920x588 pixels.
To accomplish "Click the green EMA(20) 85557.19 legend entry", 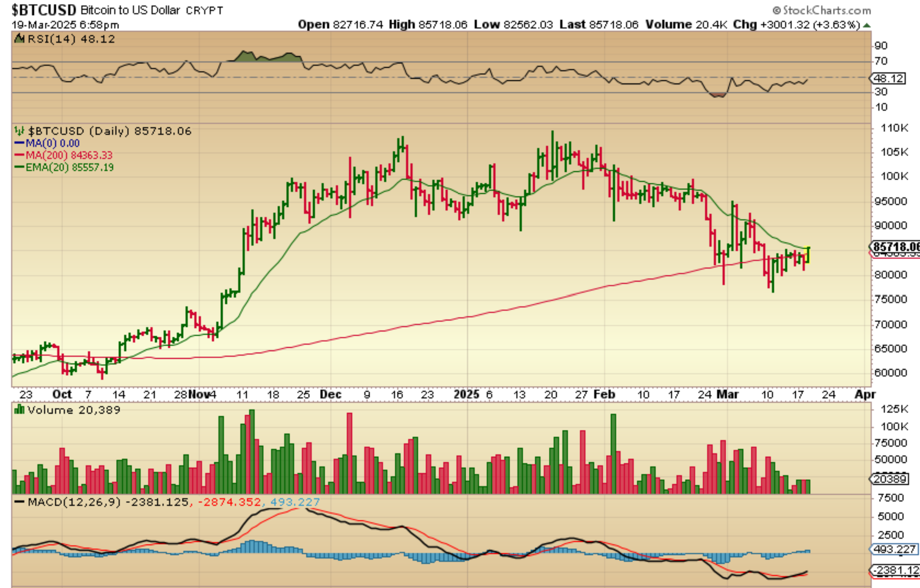I will click(x=69, y=167).
